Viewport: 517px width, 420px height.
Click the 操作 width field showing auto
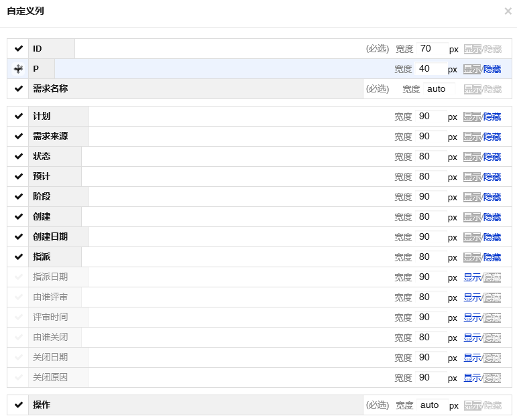tap(433, 405)
